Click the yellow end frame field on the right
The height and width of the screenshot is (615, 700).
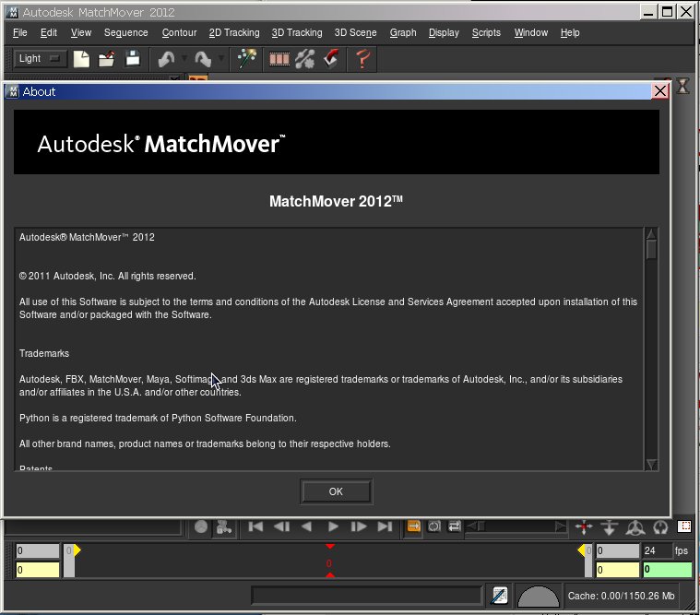(x=618, y=570)
